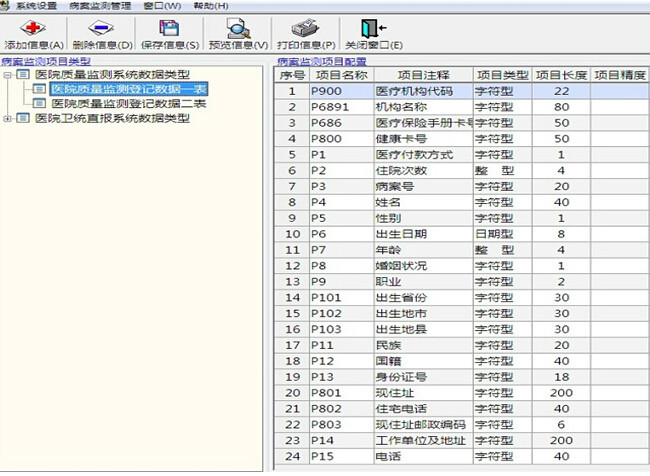Select the 医疗付款方式 cell
650x476 pixels.
tap(423, 155)
